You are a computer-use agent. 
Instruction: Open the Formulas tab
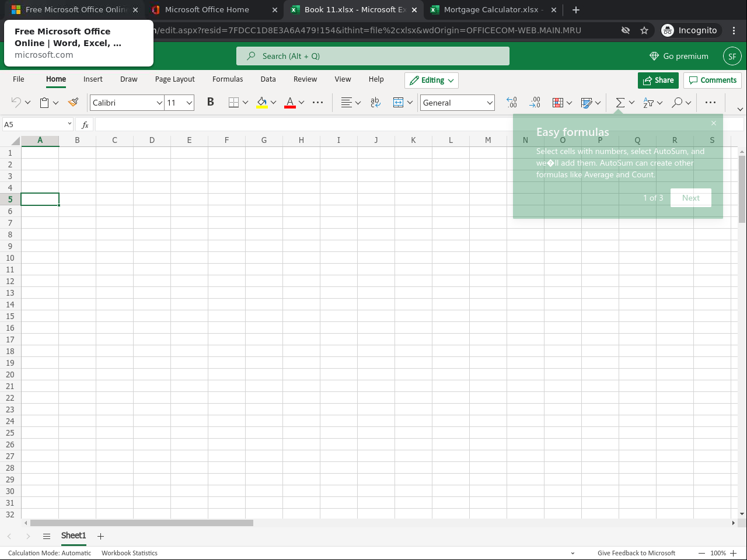coord(228,79)
